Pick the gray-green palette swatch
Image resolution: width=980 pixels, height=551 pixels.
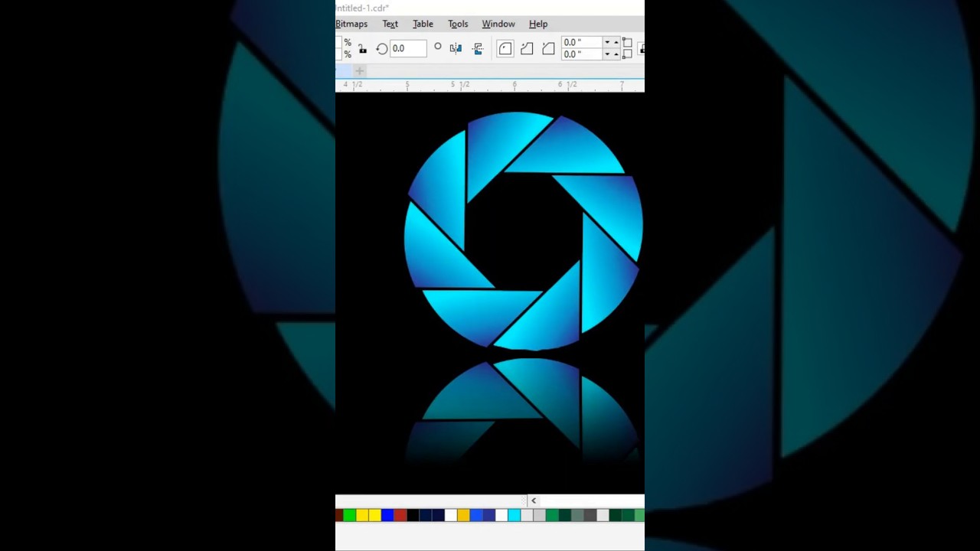[x=577, y=515]
